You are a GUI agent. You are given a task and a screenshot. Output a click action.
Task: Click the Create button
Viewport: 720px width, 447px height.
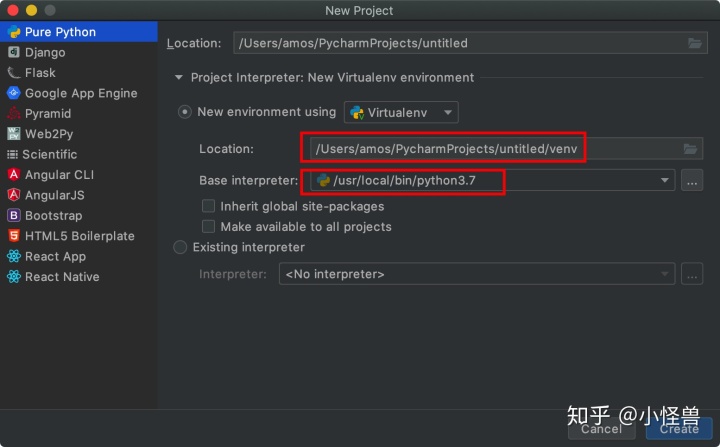tap(679, 429)
